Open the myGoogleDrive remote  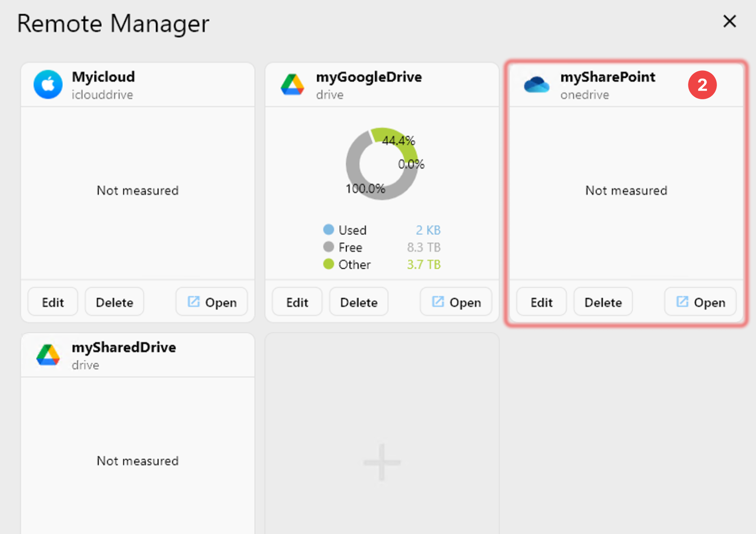click(456, 301)
